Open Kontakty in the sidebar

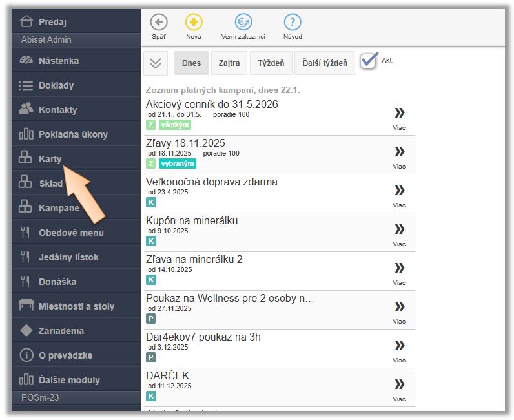[x=57, y=110]
